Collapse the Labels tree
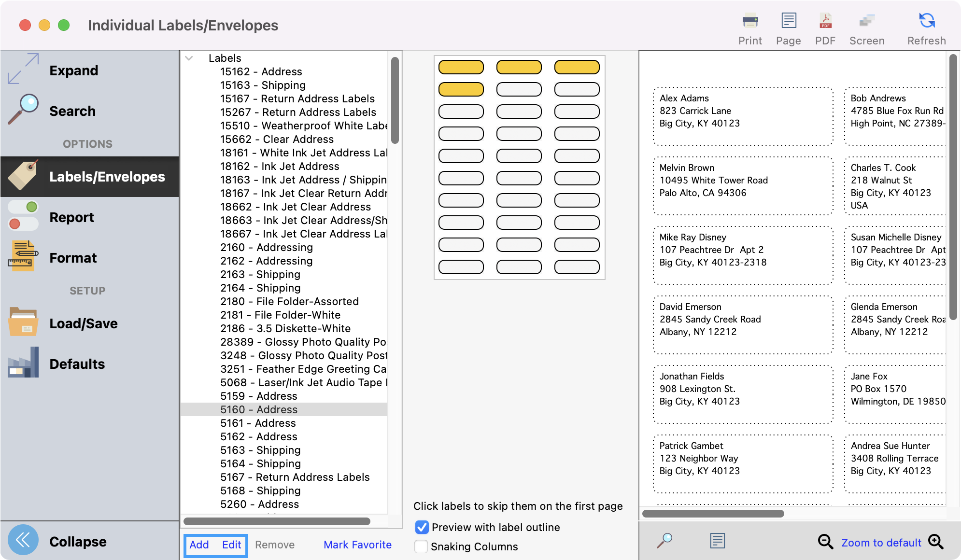This screenshot has width=961, height=560. (x=189, y=58)
